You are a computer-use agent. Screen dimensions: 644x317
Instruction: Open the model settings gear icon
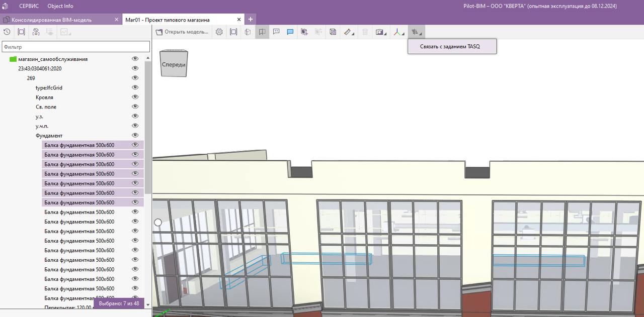click(219, 32)
